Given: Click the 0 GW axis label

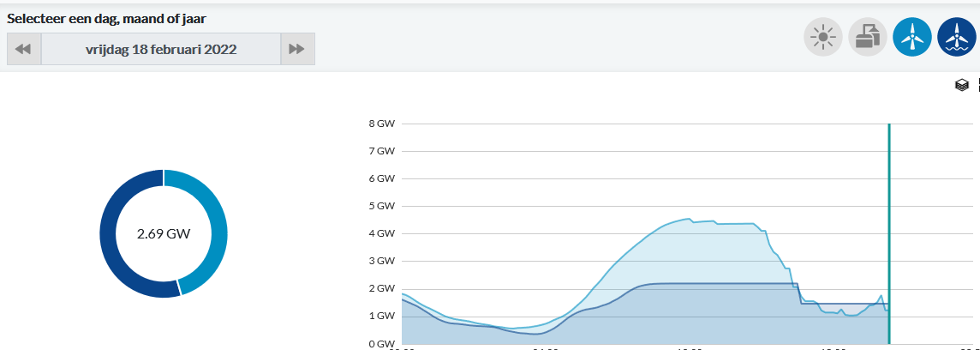Looking at the screenshot, I should [x=381, y=344].
